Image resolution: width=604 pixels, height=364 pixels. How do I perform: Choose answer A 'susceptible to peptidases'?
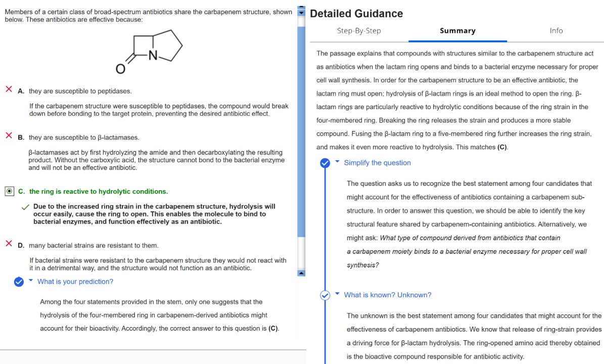80,91
